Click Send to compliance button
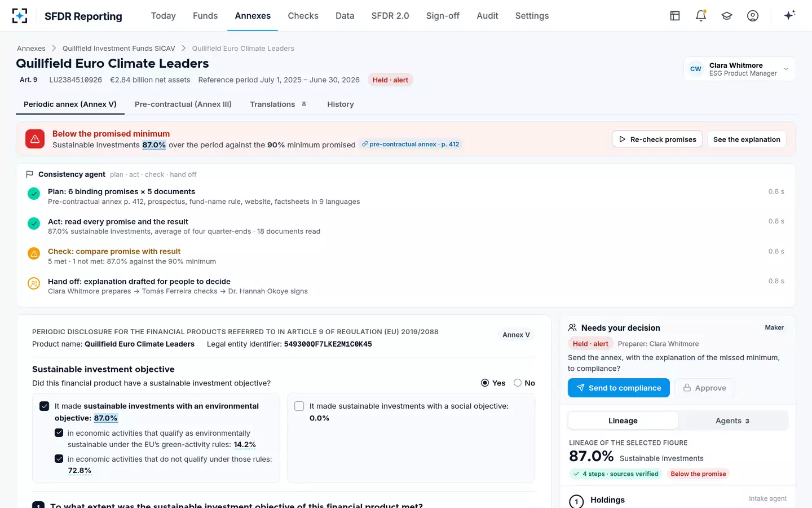Image resolution: width=812 pixels, height=508 pixels. pos(619,388)
